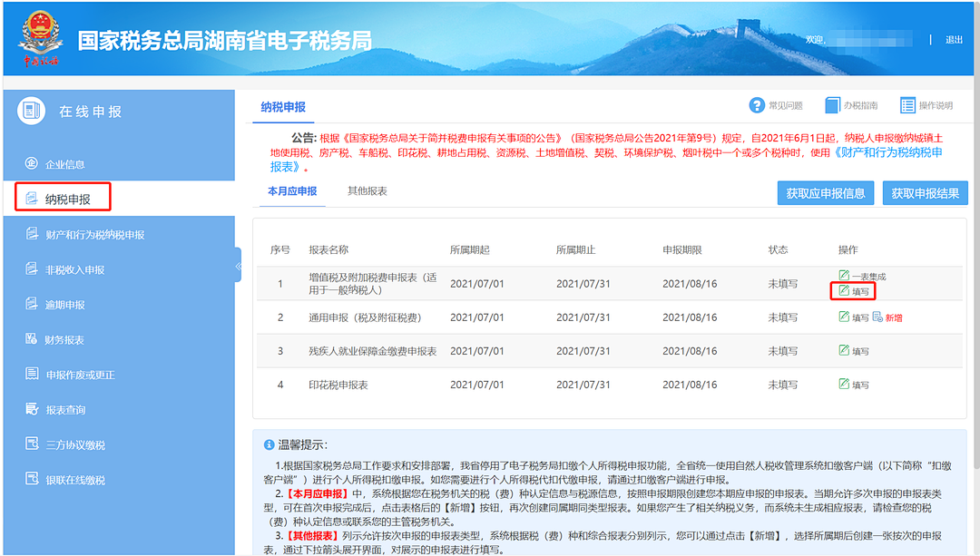Click the 一表集成 edit icon in row 1
The height and width of the screenshot is (556, 980).
(844, 275)
